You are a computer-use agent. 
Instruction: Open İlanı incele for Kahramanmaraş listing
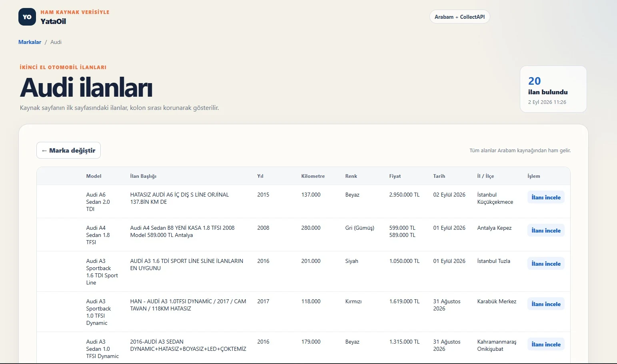546,344
